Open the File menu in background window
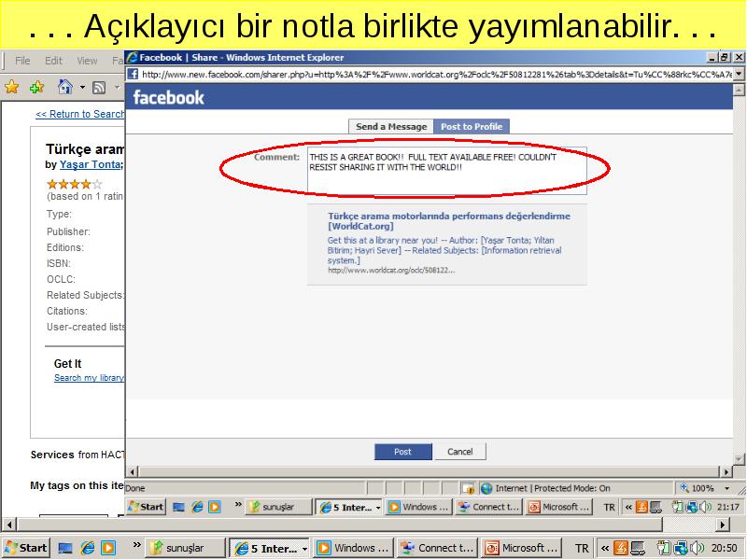 click(x=22, y=61)
